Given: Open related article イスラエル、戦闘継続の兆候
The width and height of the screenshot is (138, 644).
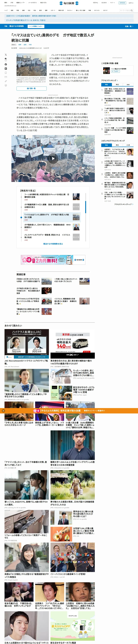Looking at the screenshot, I should (x=72, y=301).
